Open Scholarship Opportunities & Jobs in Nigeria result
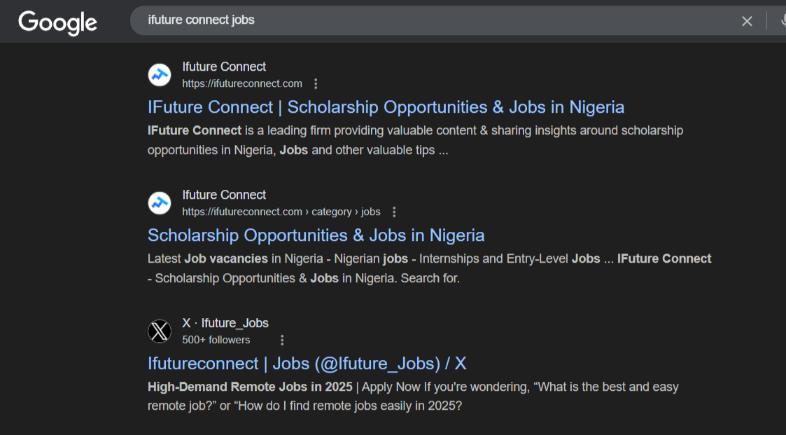Screen dimensions: 786x435 click(x=316, y=236)
